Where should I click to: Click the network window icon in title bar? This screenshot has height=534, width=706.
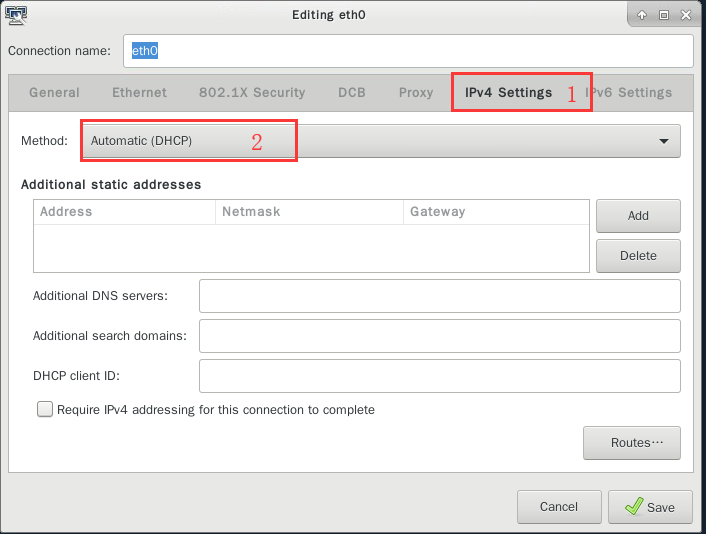[17, 15]
